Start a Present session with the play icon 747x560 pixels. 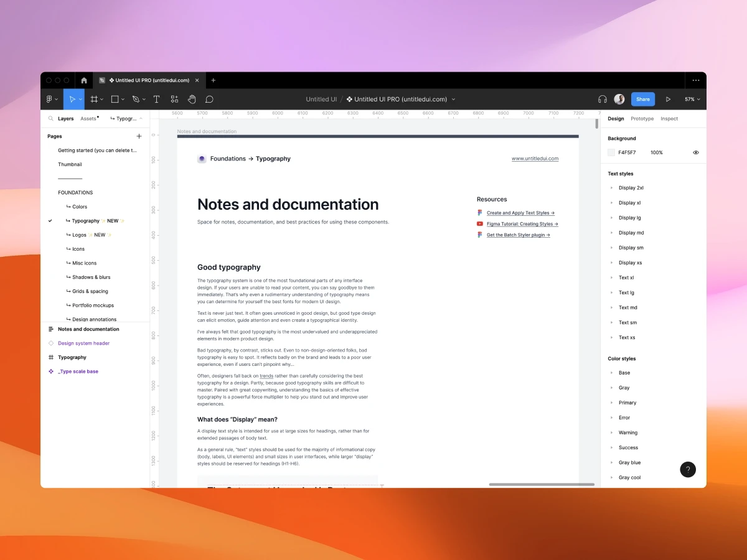(668, 99)
